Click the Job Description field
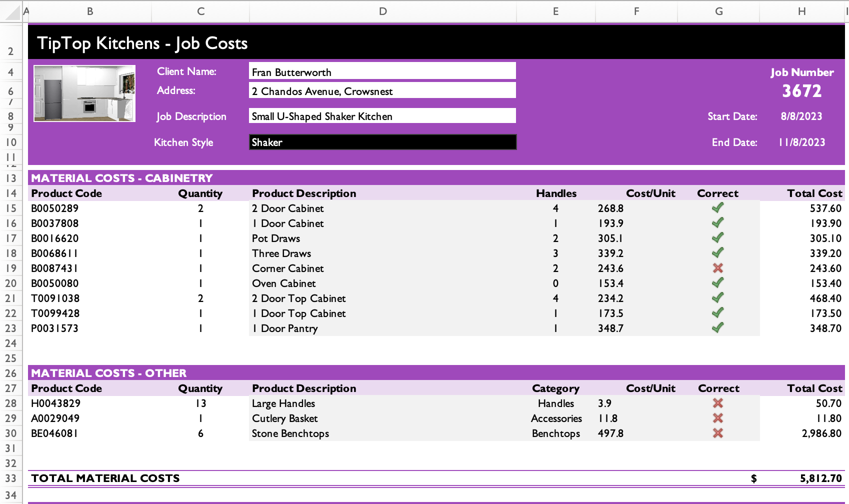849x504 pixels. (382, 115)
